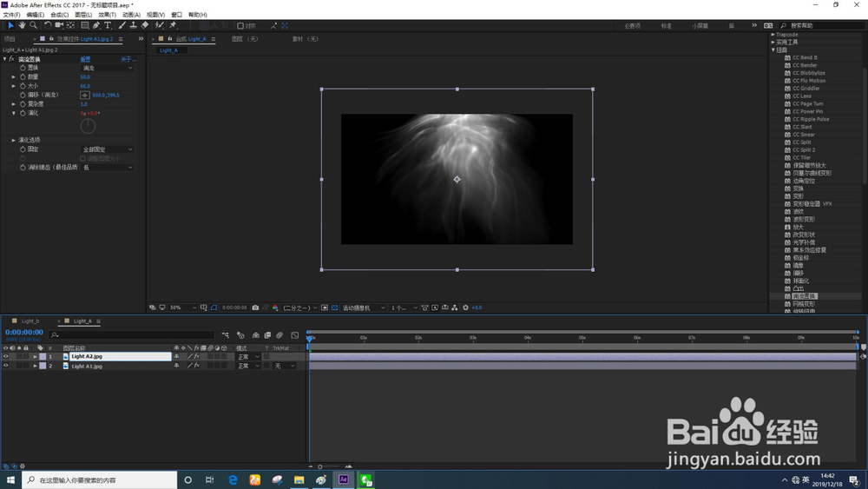Select the 小屏幕 workspace
The width and height of the screenshot is (868, 489).
tap(700, 25)
